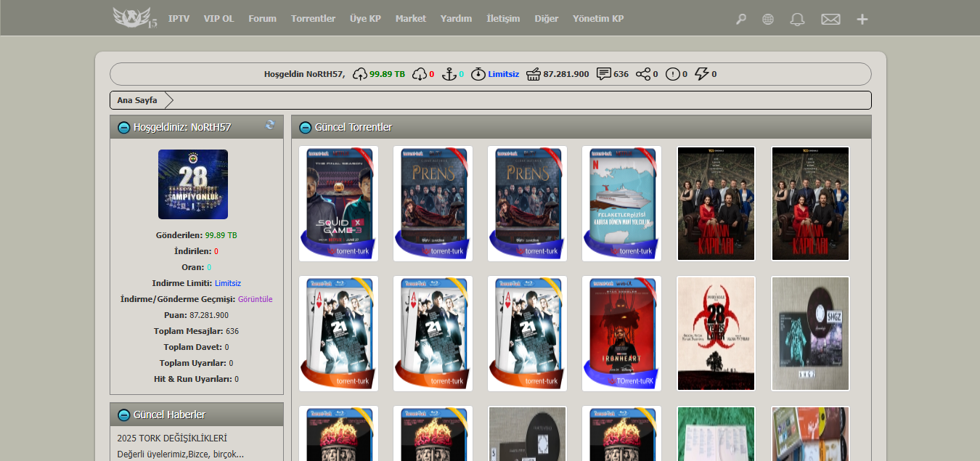Screen dimensions: 980x461
Task: Open the 28 Years Later poster
Action: pyautogui.click(x=716, y=334)
